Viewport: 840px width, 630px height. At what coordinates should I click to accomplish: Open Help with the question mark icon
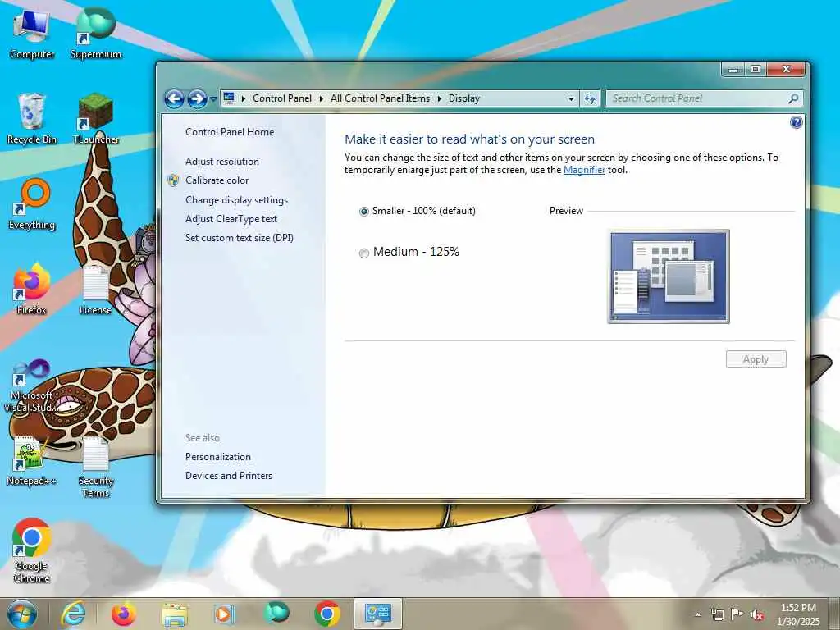797,123
